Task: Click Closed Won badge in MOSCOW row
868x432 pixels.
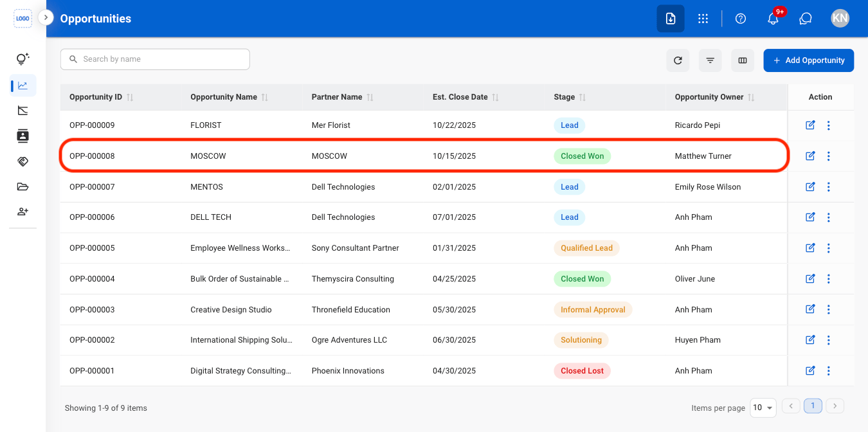Action: pyautogui.click(x=582, y=156)
